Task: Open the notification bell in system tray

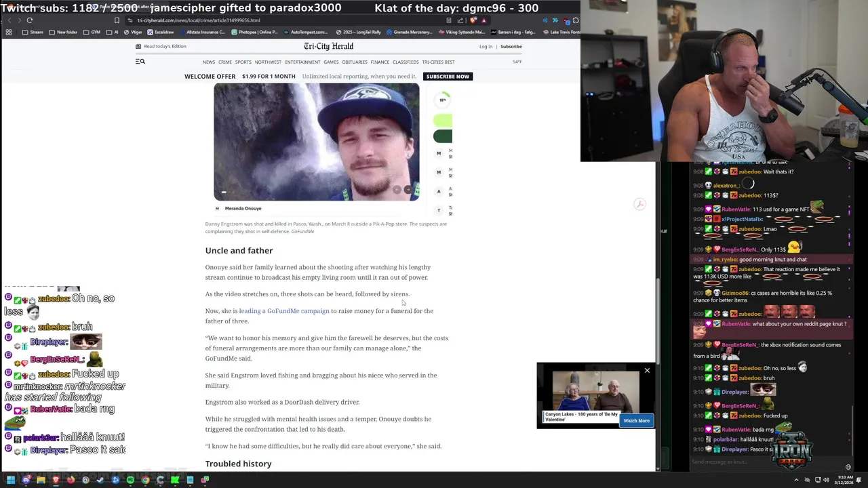Action: 859,480
